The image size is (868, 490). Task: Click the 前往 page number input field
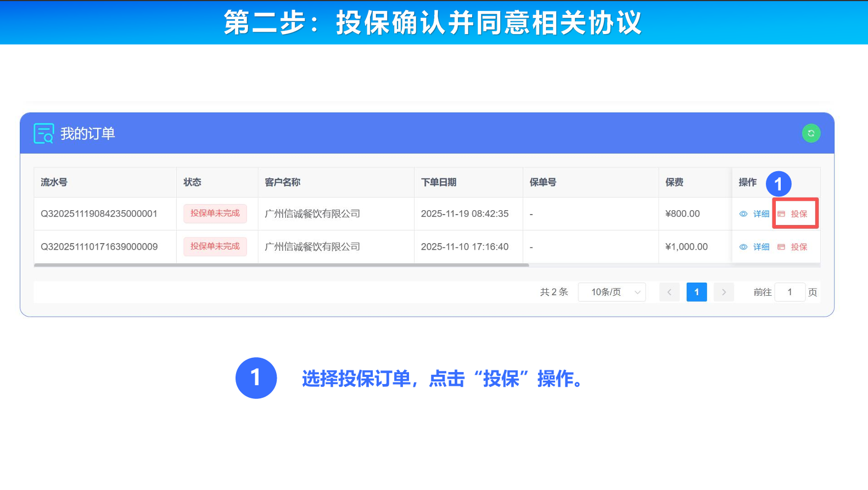click(x=789, y=292)
